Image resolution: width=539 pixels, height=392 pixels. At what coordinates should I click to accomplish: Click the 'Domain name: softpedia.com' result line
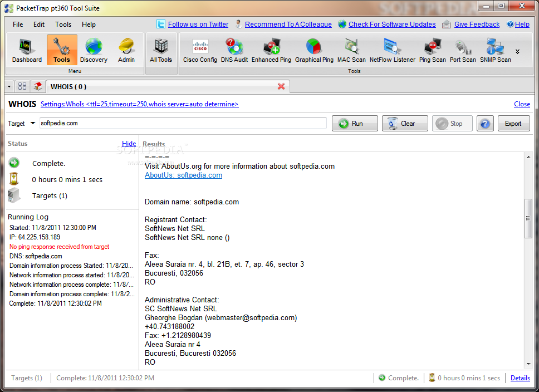click(192, 202)
